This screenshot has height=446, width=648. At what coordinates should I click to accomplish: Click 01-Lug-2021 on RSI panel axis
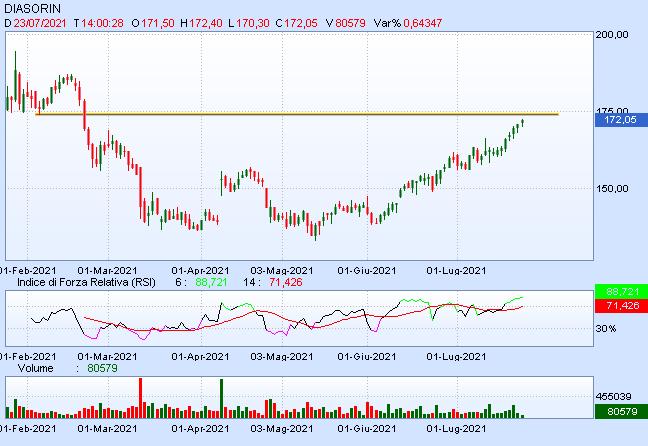coord(456,356)
